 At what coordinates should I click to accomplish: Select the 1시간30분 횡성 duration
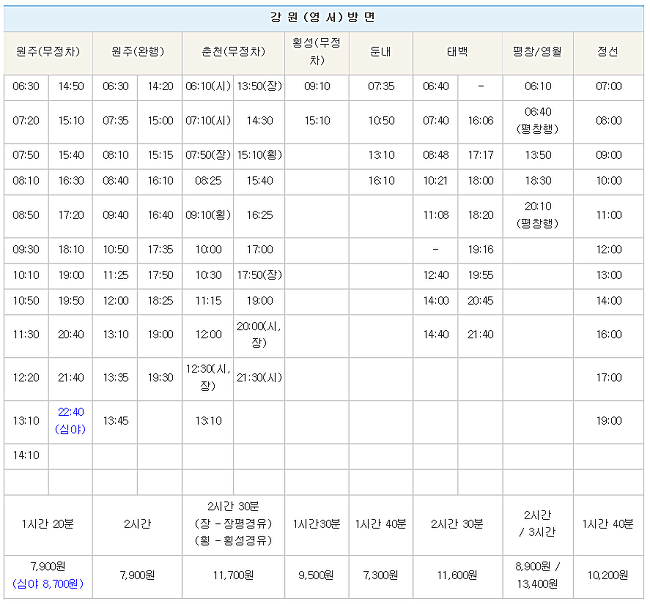coord(316,524)
